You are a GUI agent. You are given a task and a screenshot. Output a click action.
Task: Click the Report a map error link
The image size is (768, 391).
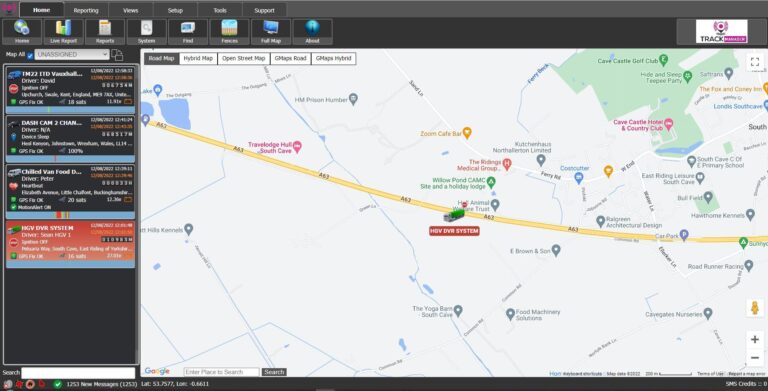point(747,374)
